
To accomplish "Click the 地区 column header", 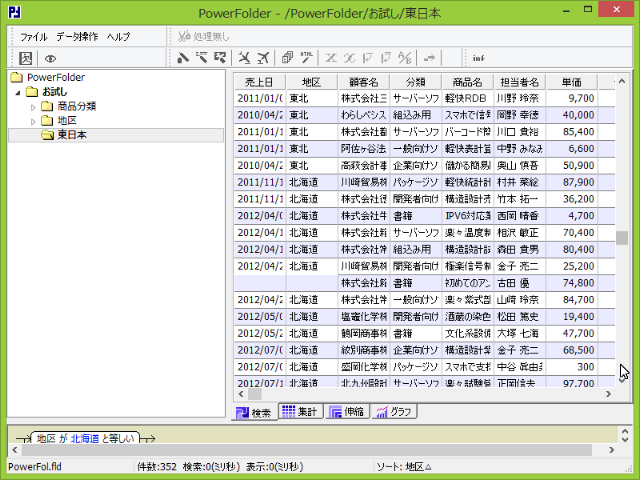I will coord(311,82).
